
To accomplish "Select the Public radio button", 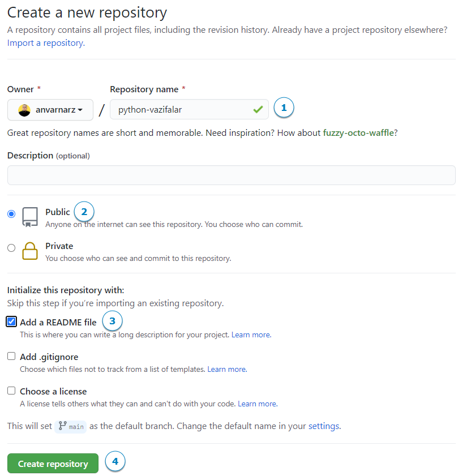I will [x=11, y=214].
